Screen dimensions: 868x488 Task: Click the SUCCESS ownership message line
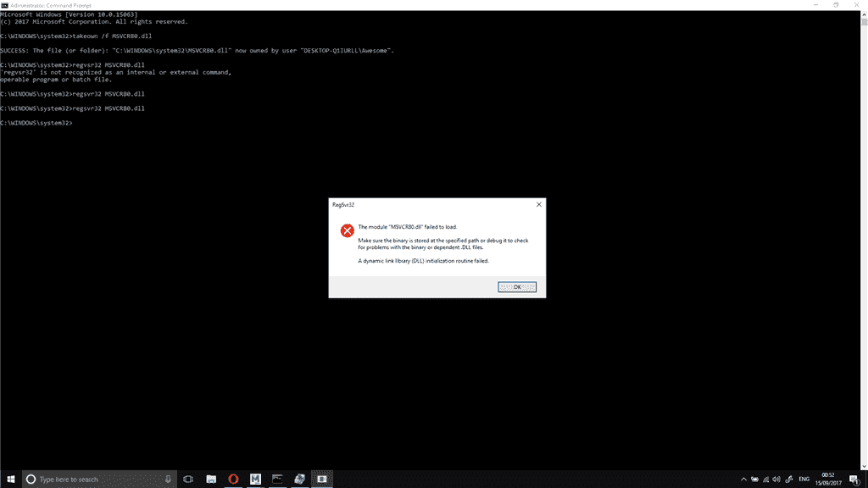tap(197, 50)
